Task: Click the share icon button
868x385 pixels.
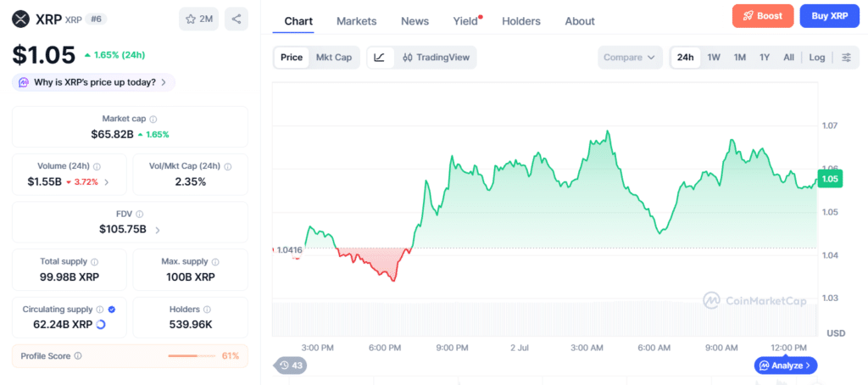Action: point(236,20)
